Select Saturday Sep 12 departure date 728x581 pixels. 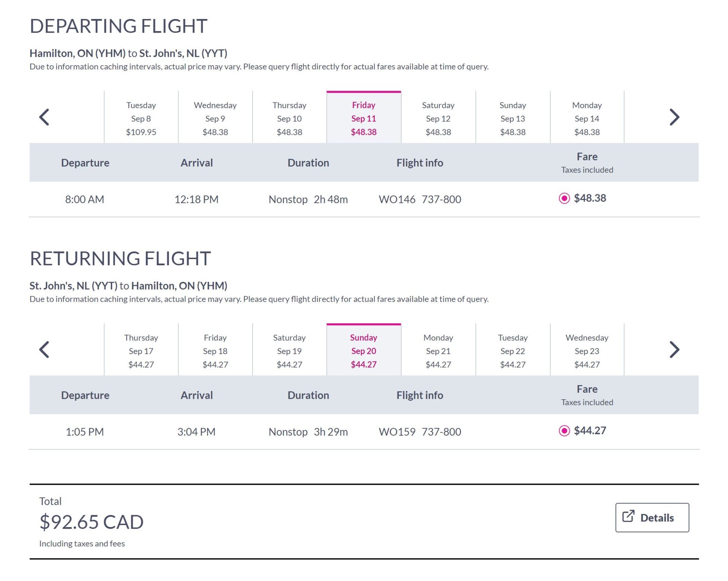pyautogui.click(x=438, y=118)
